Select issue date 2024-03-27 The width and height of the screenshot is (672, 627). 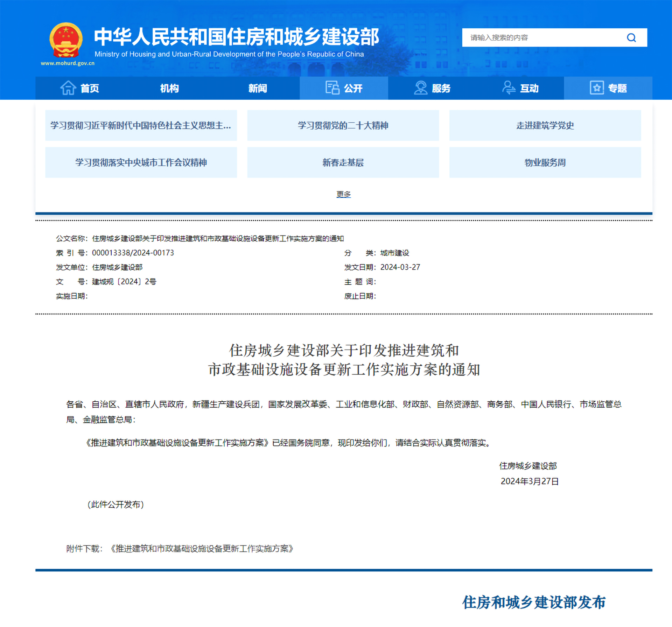click(x=400, y=267)
